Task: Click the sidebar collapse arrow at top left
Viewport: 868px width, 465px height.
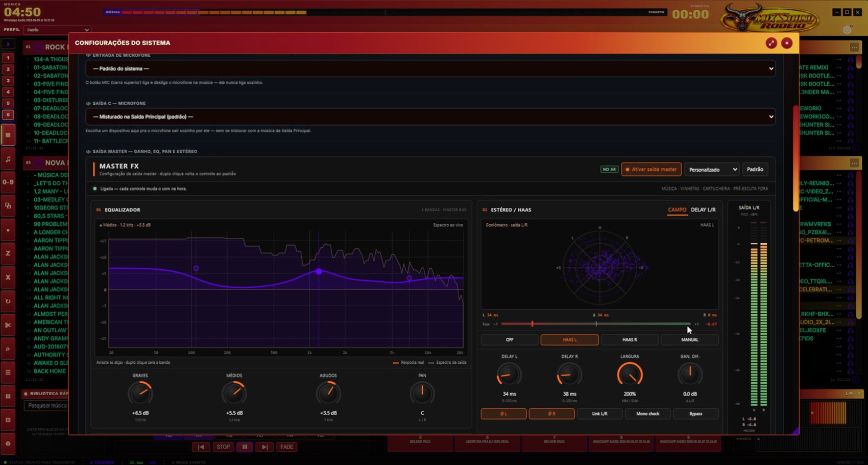Action: tap(8, 44)
